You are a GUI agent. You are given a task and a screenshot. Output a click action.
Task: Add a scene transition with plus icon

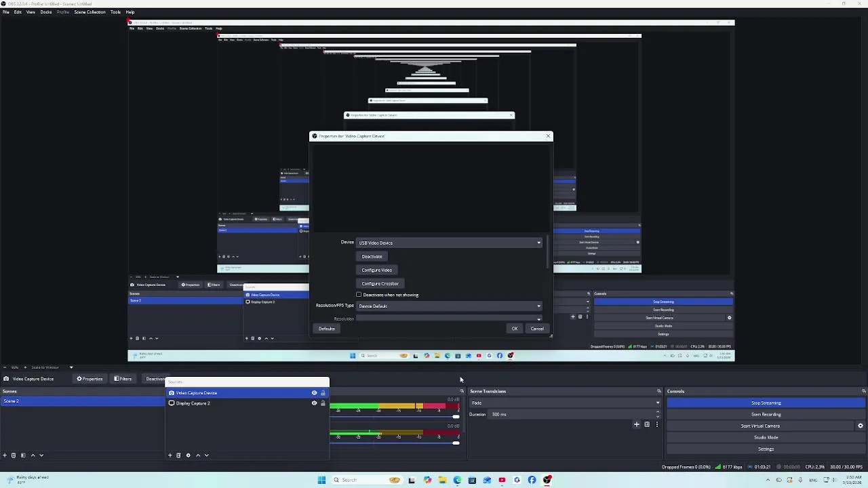pos(637,424)
